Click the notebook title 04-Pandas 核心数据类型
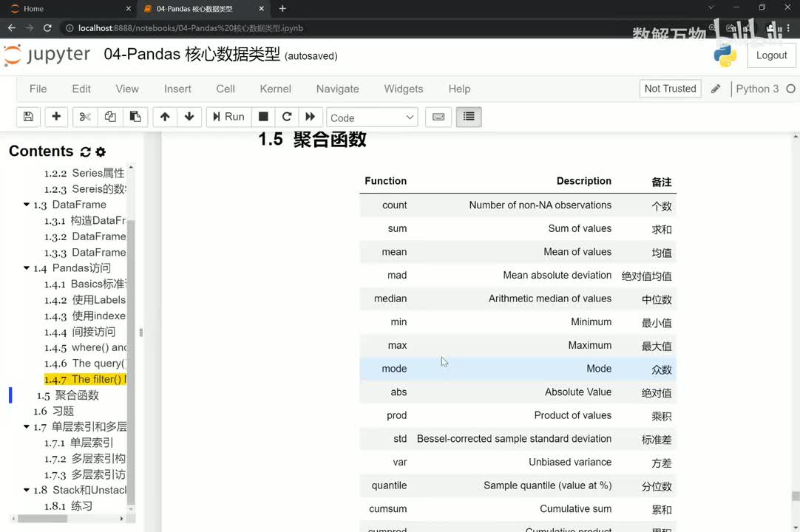This screenshot has height=532, width=800. tap(191, 54)
